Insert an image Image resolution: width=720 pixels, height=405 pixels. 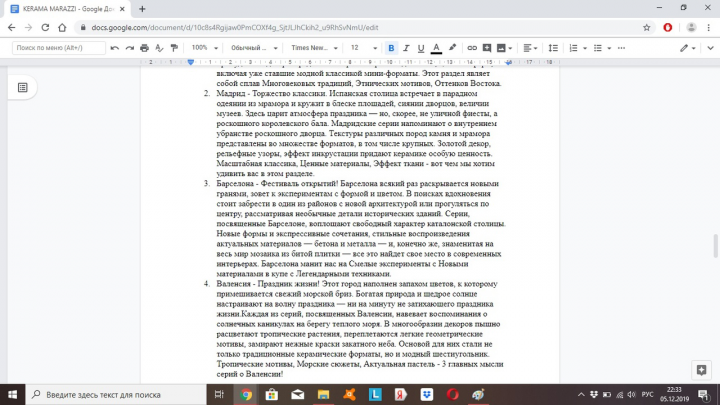tap(501, 48)
